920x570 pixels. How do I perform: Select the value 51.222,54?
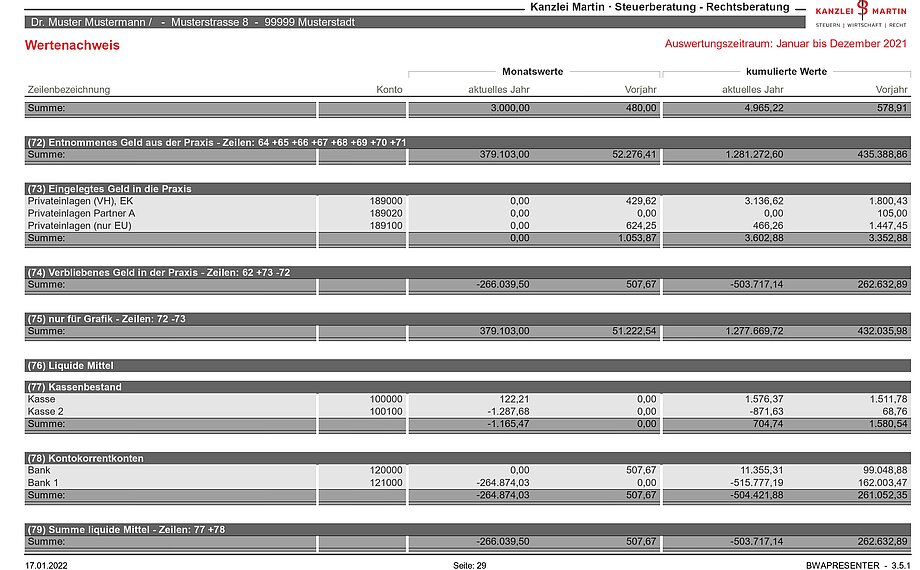pyautogui.click(x=634, y=331)
